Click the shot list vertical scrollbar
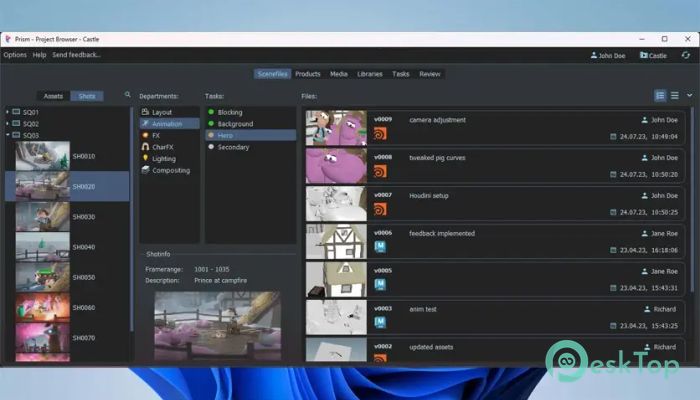This screenshot has height=400, width=700. 132,219
